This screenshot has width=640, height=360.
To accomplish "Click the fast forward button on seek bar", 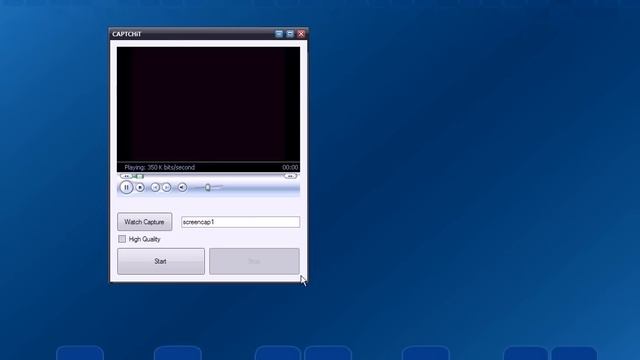I will point(290,176).
